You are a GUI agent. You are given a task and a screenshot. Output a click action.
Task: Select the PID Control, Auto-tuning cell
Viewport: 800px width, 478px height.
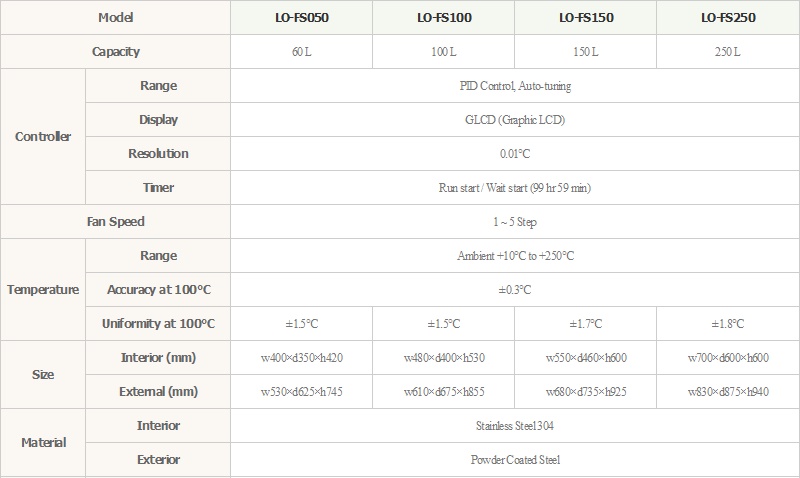point(515,86)
